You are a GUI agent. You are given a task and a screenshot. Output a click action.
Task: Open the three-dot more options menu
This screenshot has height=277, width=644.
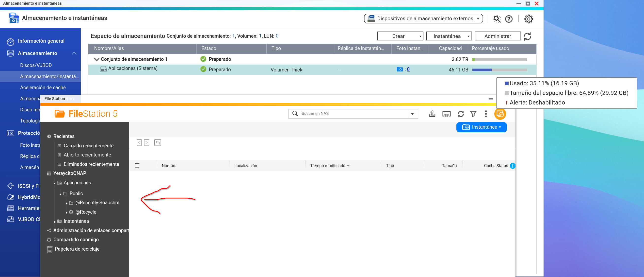(486, 114)
